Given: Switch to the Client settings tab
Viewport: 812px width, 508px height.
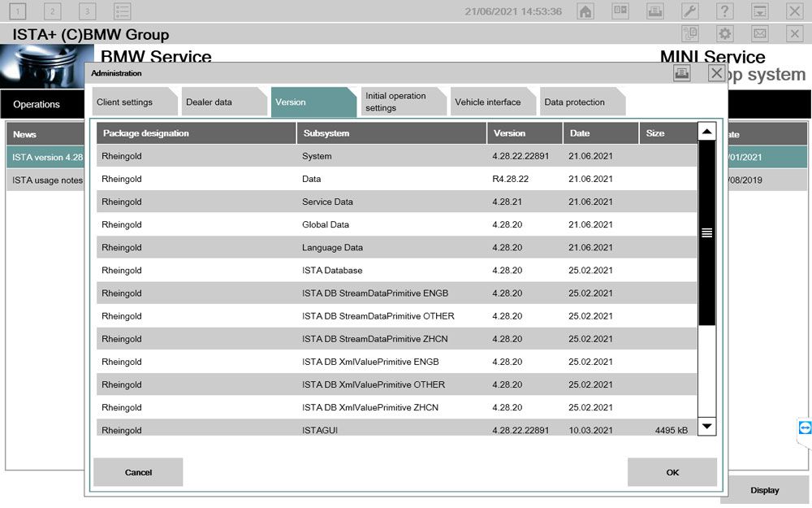Looking at the screenshot, I should pos(135,102).
